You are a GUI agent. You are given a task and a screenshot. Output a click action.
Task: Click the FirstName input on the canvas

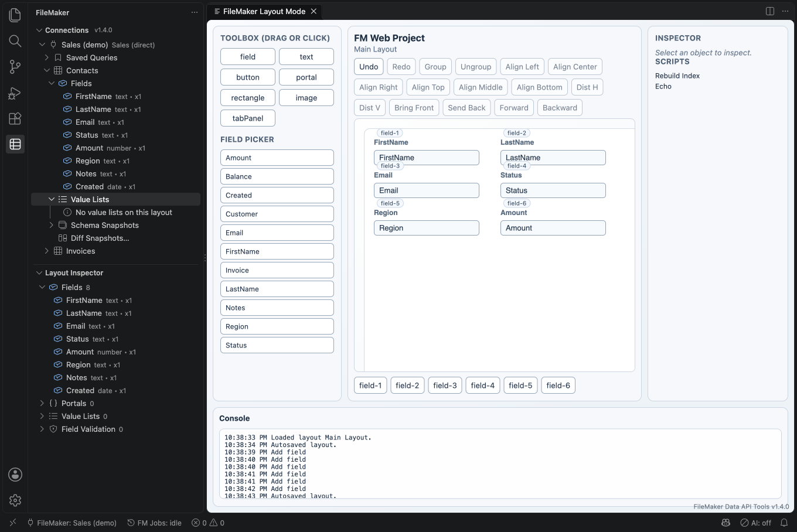[x=427, y=158]
